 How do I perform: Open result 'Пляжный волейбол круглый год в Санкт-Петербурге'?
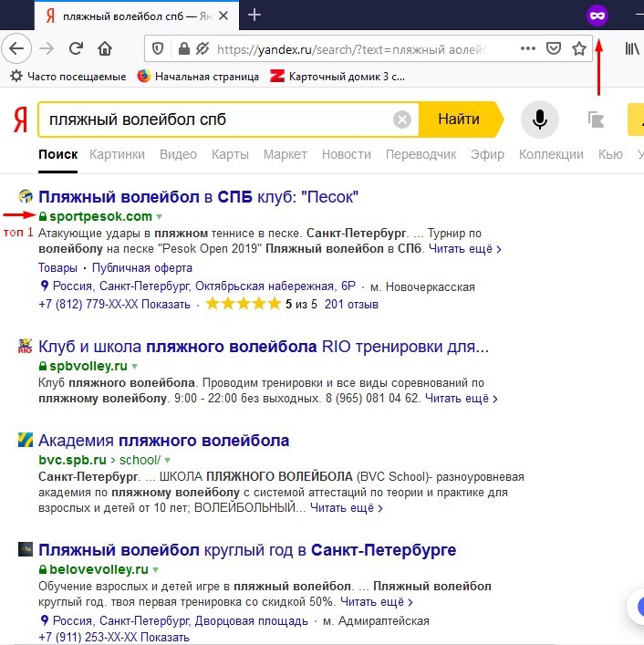247,550
